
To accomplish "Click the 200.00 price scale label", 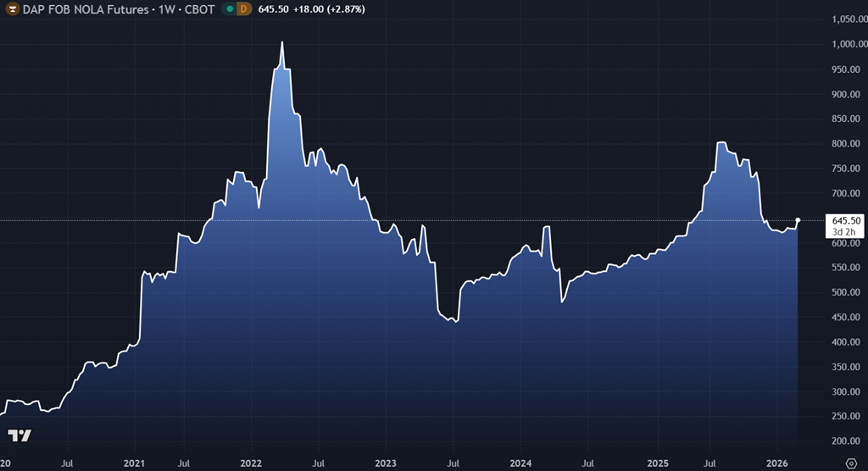I will (x=846, y=441).
